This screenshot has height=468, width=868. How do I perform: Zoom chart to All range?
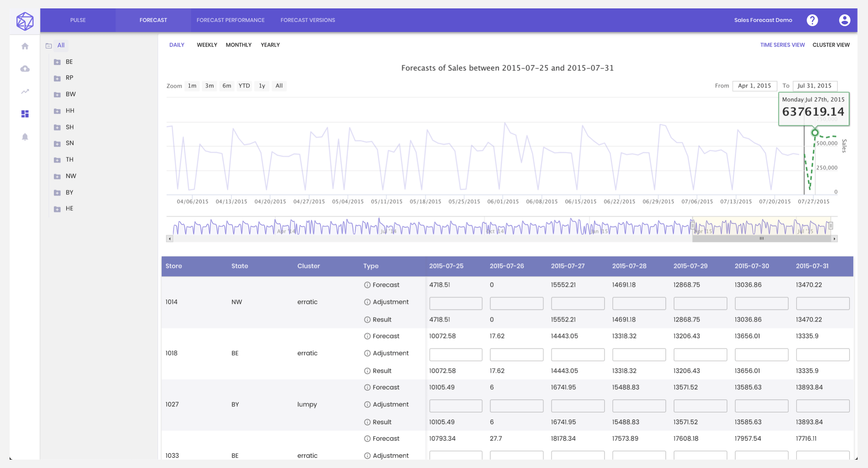click(x=279, y=86)
